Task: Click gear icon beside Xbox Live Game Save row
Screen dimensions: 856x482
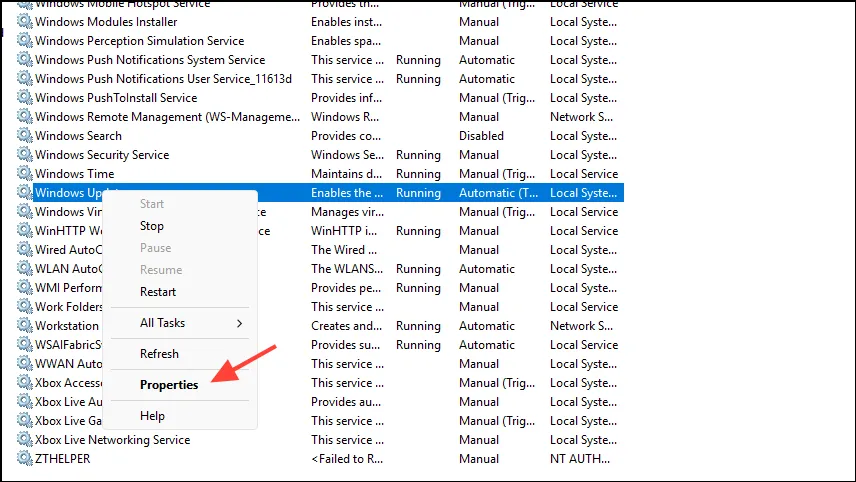Action: (x=25, y=421)
